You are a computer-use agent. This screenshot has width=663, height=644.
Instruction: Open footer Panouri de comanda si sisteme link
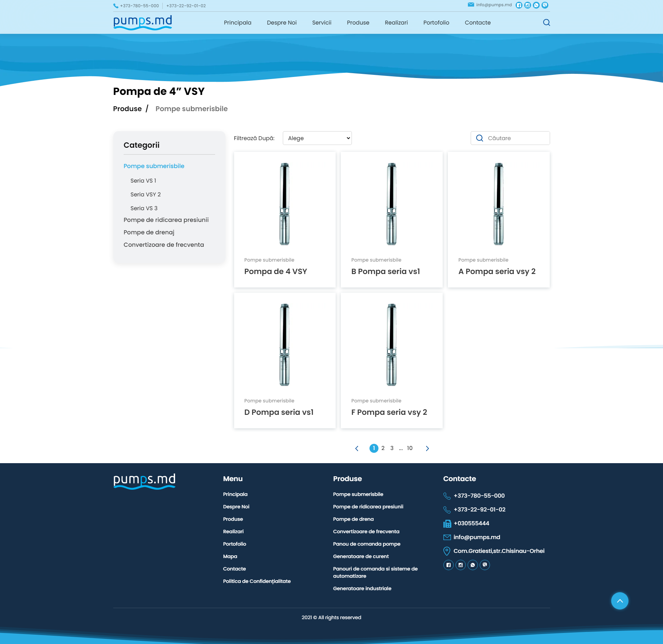click(x=375, y=572)
